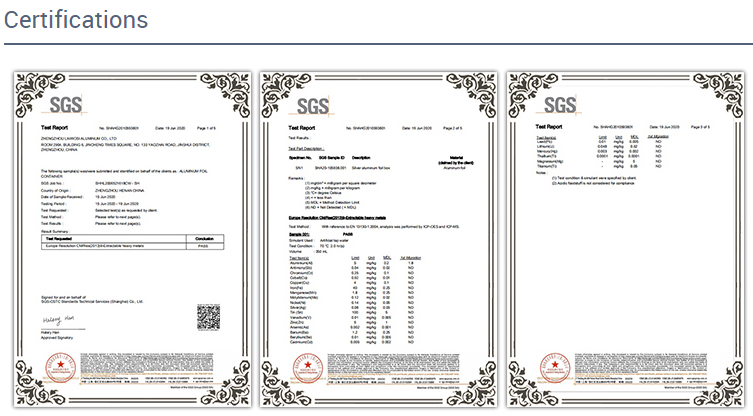This screenshot has width=753, height=416.
Task: Open the SGS certificate page 1 of 5 thumbnail
Action: tap(132, 239)
